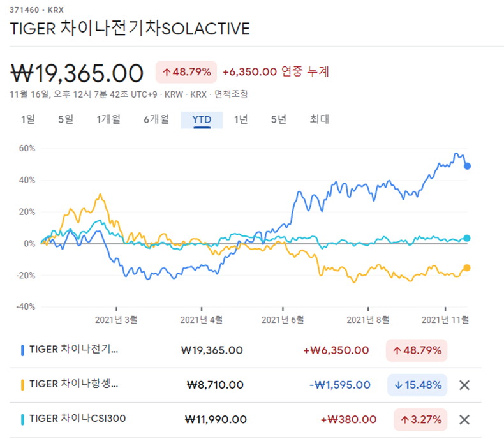Click the TIGER 차이나CSI300 comparison row name
This screenshot has height=441, width=504.
[x=77, y=419]
